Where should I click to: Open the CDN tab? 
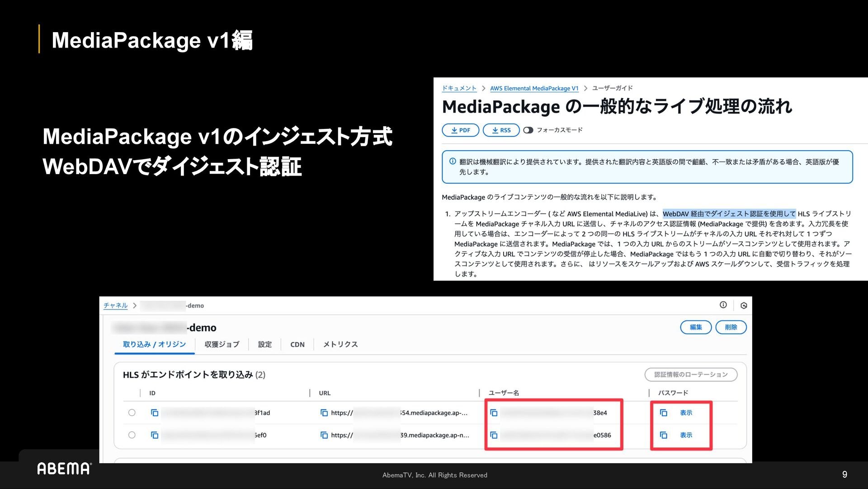pyautogui.click(x=297, y=345)
